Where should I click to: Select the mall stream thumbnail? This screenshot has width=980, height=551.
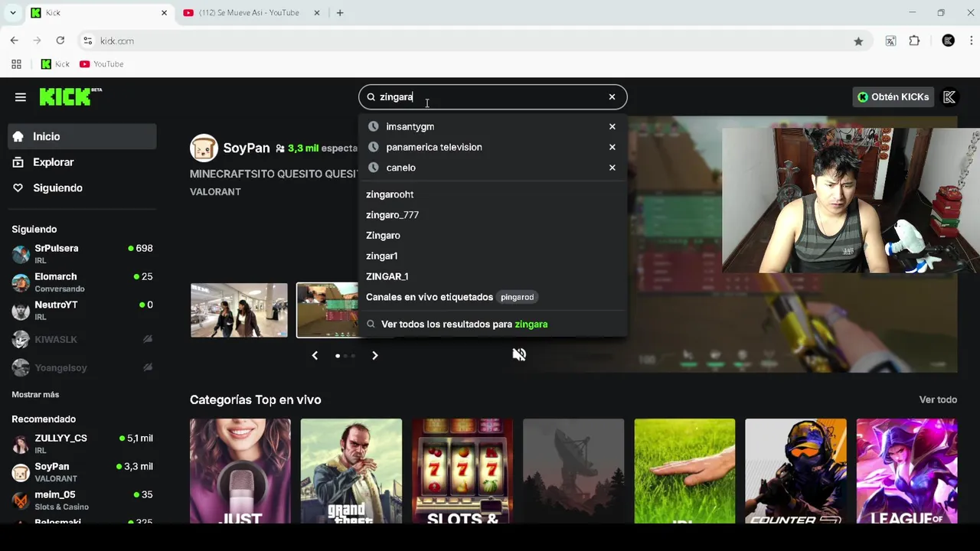(x=239, y=310)
